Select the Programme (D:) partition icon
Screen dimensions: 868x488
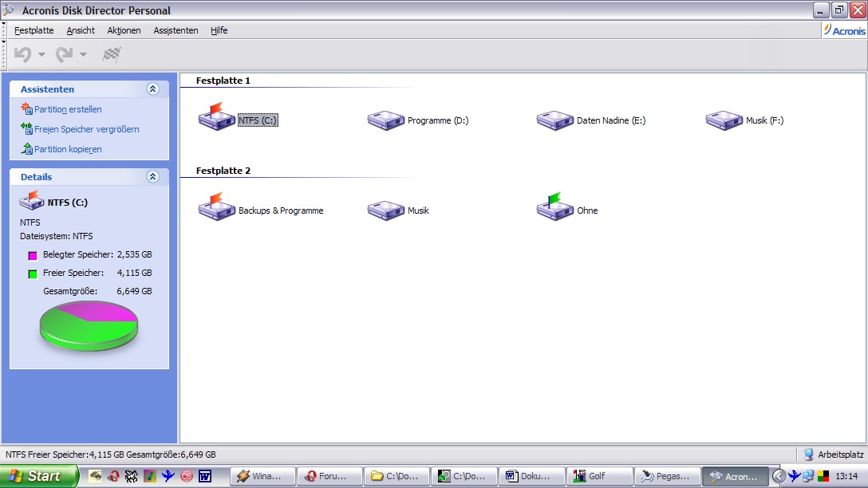coord(386,120)
